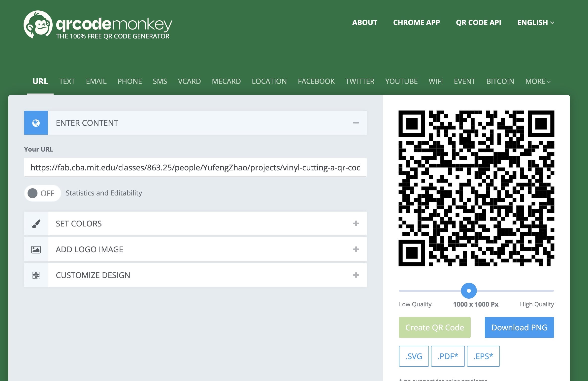Click the picture Add Logo Image icon
The height and width of the screenshot is (381, 588).
click(x=36, y=249)
